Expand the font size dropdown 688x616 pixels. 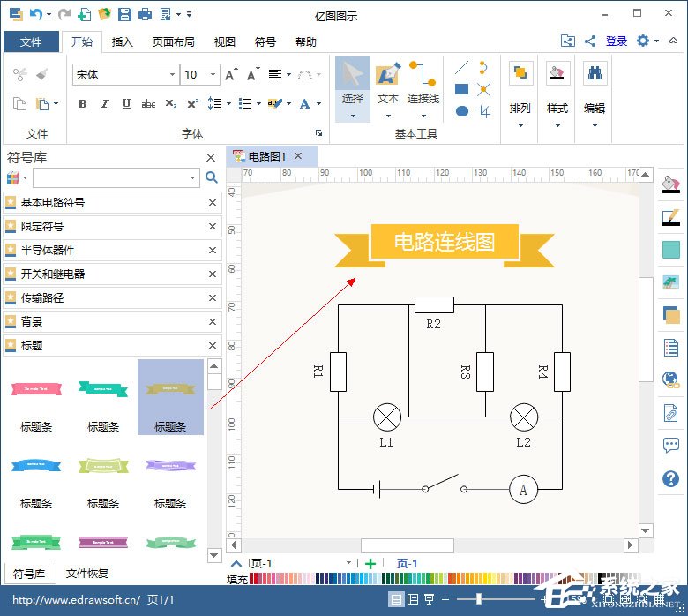214,75
